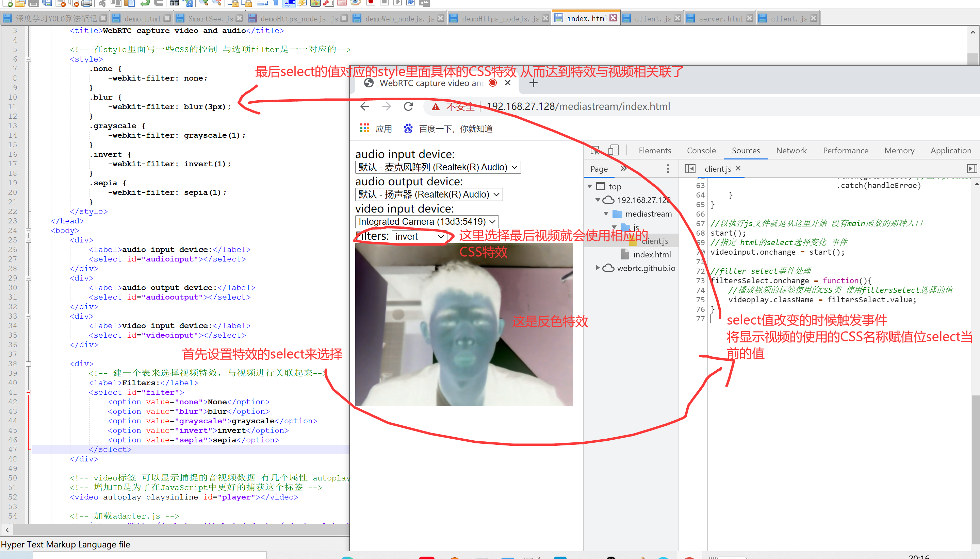Open the client.js editor tab
980x559 pixels.
point(717,169)
